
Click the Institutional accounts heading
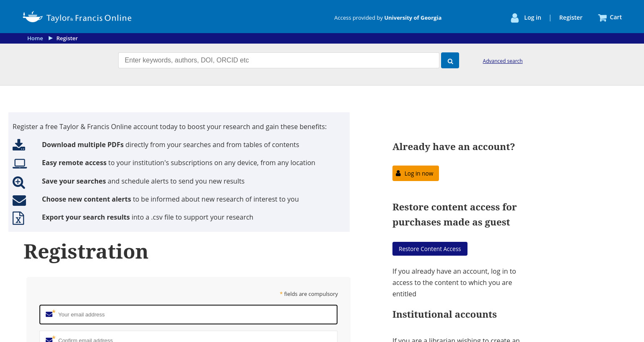click(x=444, y=314)
